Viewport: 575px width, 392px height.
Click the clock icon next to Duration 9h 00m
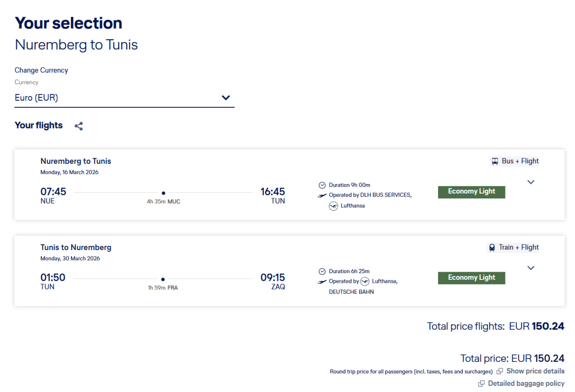coord(322,185)
